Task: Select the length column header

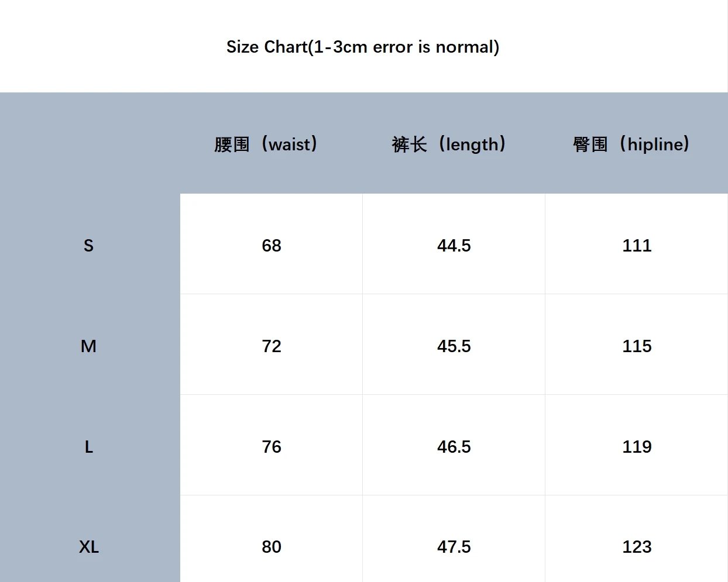Action: (449, 144)
